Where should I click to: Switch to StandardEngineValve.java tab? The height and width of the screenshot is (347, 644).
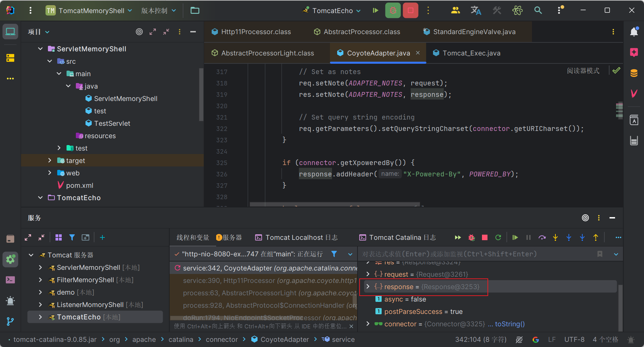[x=469, y=32]
